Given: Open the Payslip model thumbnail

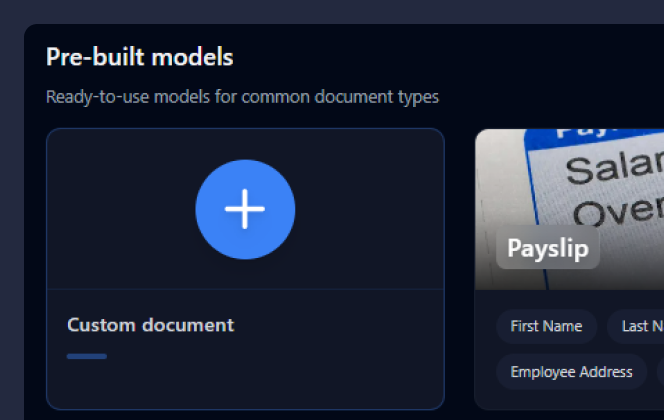Looking at the screenshot, I should pyautogui.click(x=570, y=209).
